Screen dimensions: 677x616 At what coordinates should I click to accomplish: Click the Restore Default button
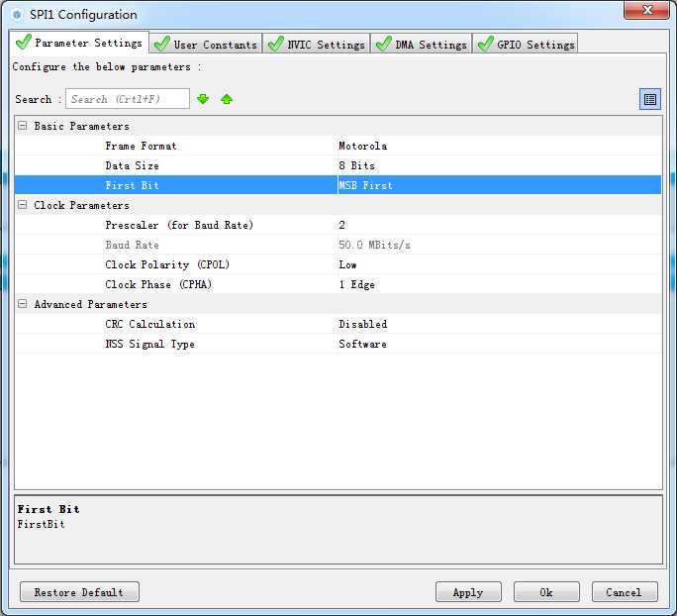pos(79,592)
